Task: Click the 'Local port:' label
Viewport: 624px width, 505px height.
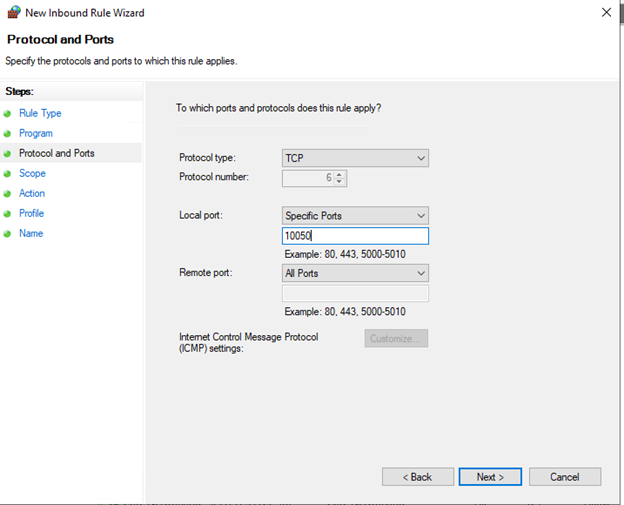Action: point(201,215)
